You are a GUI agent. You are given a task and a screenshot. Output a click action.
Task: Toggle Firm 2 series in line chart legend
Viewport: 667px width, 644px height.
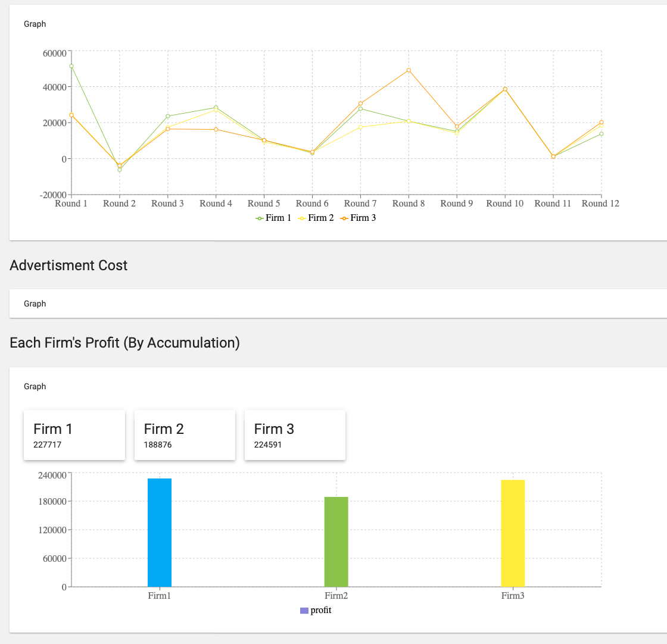[316, 218]
